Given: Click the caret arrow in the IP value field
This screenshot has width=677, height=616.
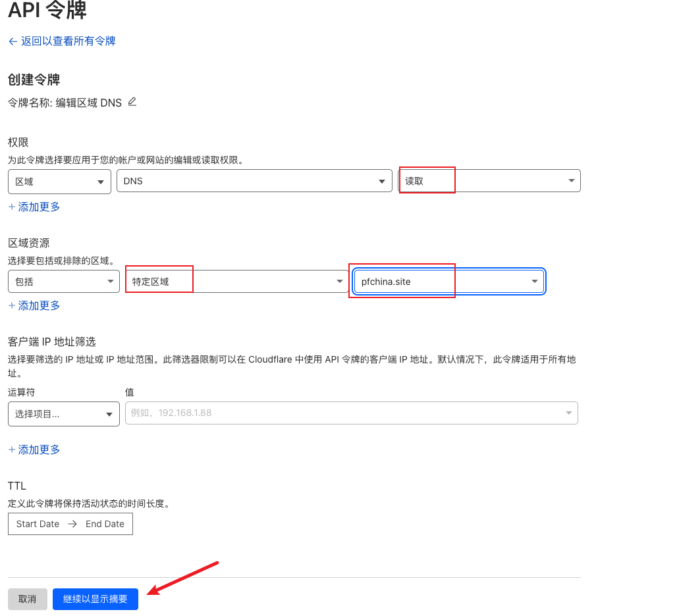Looking at the screenshot, I should click(568, 413).
